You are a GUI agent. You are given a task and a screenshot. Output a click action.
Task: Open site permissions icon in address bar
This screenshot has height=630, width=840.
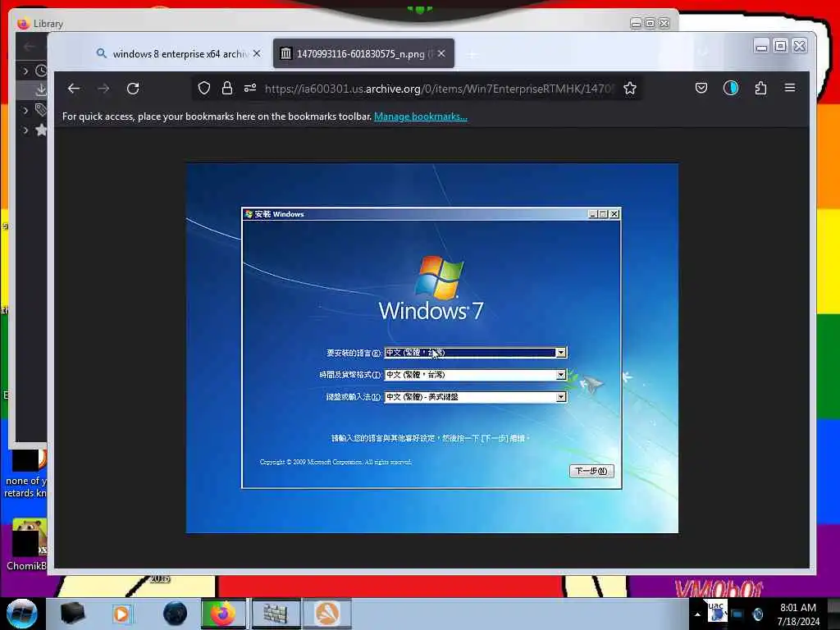click(250, 88)
